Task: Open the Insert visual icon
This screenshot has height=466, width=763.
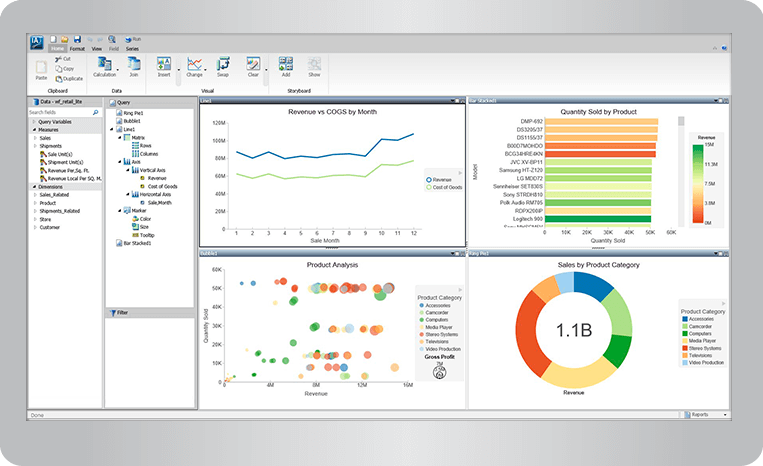Action: pyautogui.click(x=164, y=64)
